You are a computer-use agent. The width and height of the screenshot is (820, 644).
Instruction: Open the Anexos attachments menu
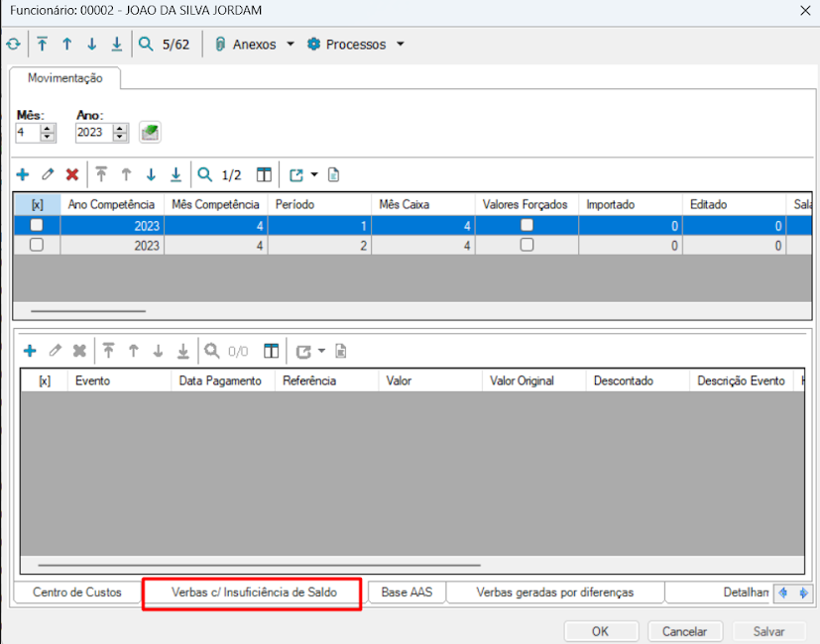point(255,45)
